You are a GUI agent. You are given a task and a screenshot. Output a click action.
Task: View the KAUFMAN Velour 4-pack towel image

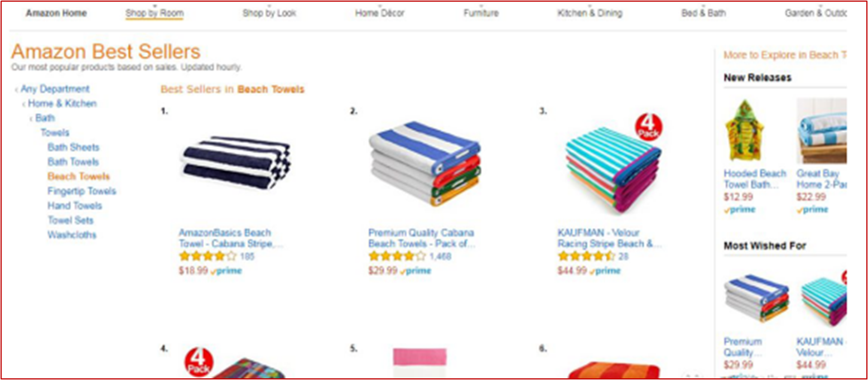613,166
